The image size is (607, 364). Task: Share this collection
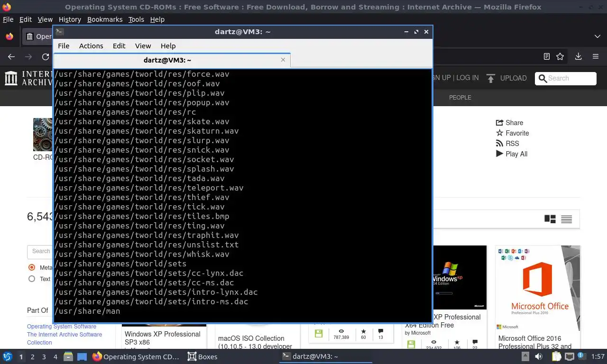pos(509,123)
